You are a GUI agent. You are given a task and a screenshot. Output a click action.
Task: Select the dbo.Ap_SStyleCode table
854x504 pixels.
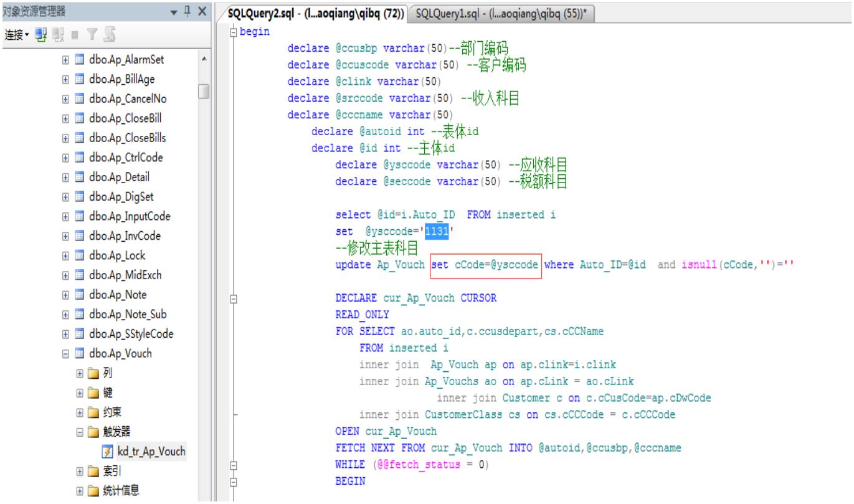(x=132, y=333)
